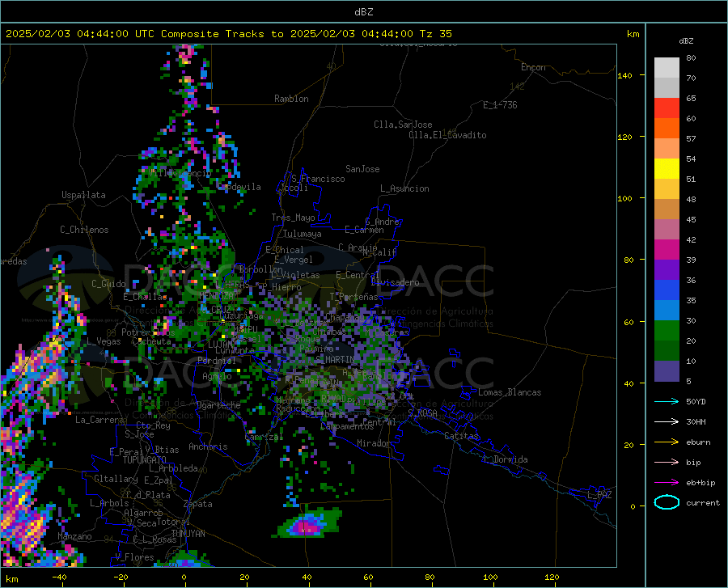The image size is (728, 588).
Task: Click the dBZ title in the top bar
Action: [x=363, y=12]
